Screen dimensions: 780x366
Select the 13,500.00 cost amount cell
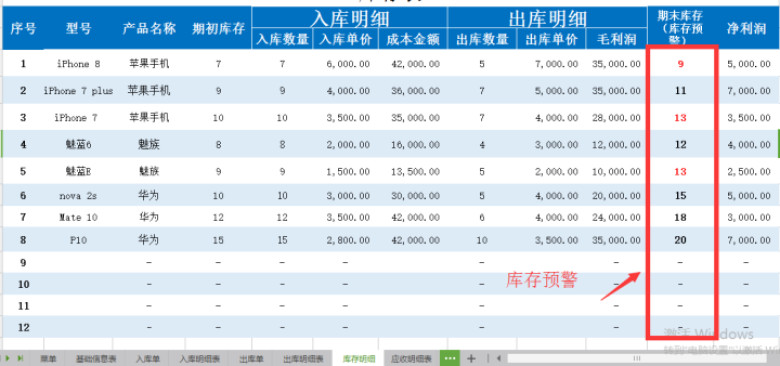(413, 171)
